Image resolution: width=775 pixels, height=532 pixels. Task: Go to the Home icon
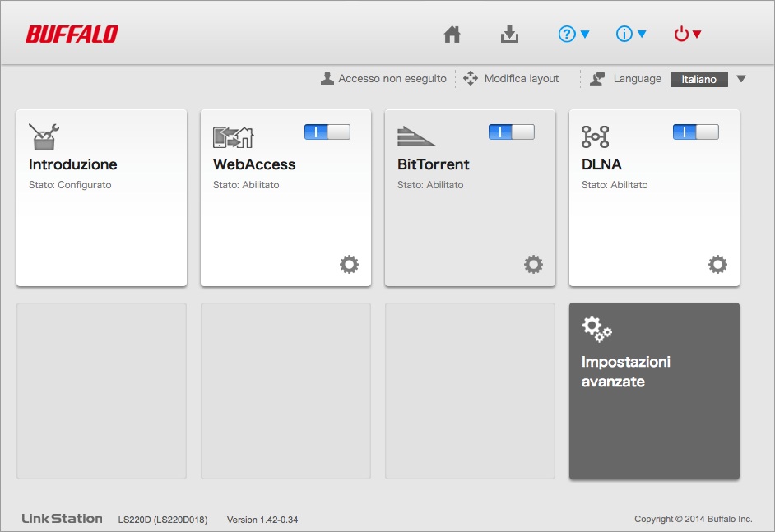tap(452, 34)
